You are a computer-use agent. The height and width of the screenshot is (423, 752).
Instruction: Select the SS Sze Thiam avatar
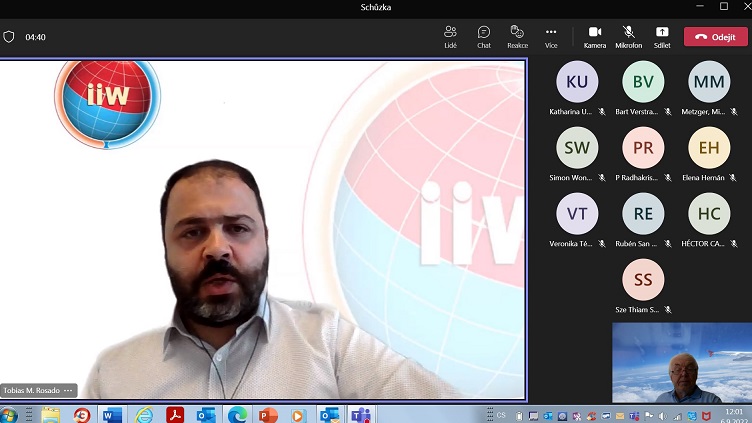[x=643, y=280]
